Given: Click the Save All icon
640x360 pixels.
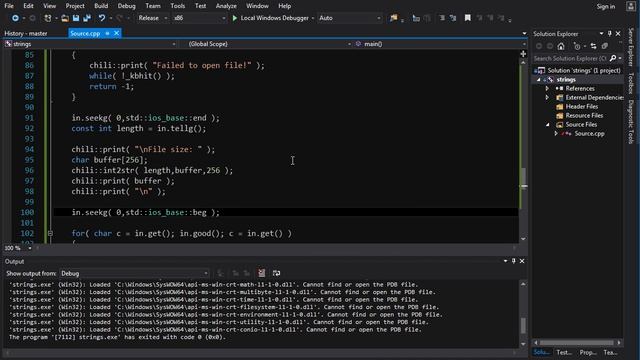Looking at the screenshot, I should click(x=87, y=18).
